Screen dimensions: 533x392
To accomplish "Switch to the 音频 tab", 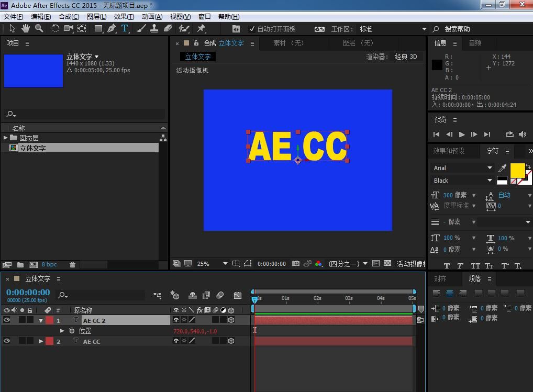I will click(x=475, y=43).
